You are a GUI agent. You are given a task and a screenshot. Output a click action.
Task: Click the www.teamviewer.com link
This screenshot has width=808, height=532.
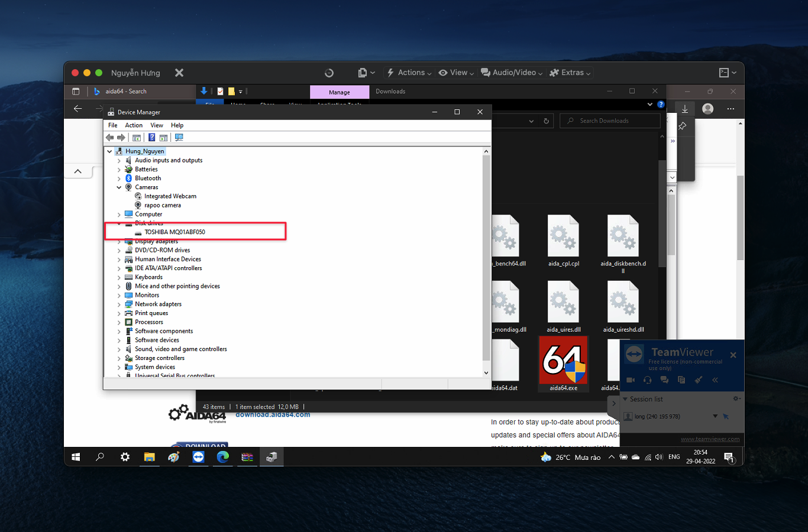710,439
